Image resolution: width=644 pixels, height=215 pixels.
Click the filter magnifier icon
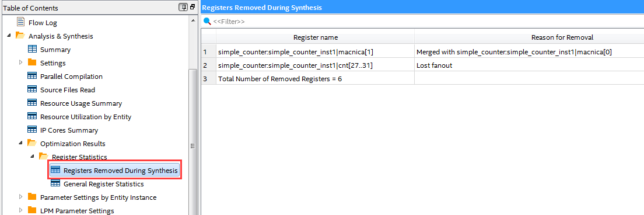click(x=207, y=21)
